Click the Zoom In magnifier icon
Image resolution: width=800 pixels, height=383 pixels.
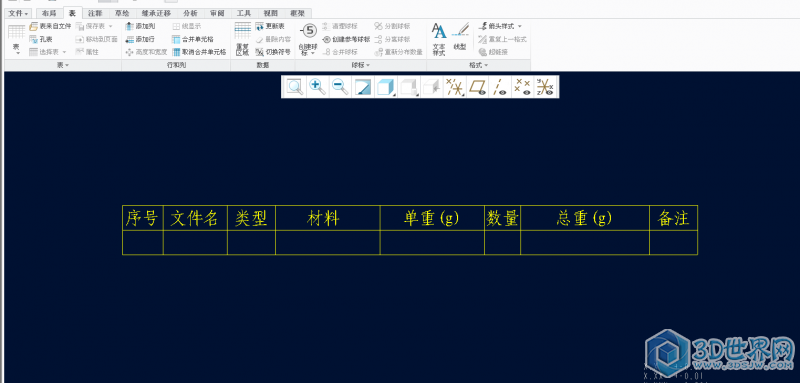317,87
